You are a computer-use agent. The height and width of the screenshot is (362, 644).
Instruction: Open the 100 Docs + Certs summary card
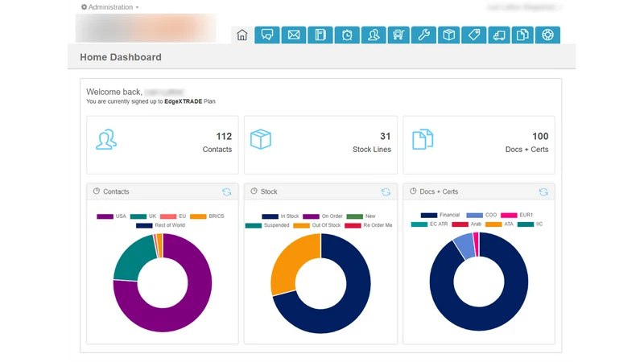[x=479, y=145]
